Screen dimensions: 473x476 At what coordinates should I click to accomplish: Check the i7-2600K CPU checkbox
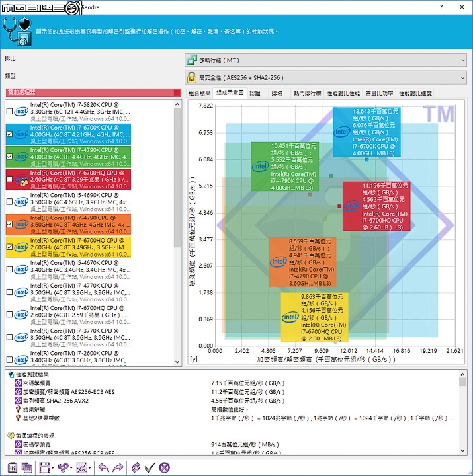9,360
